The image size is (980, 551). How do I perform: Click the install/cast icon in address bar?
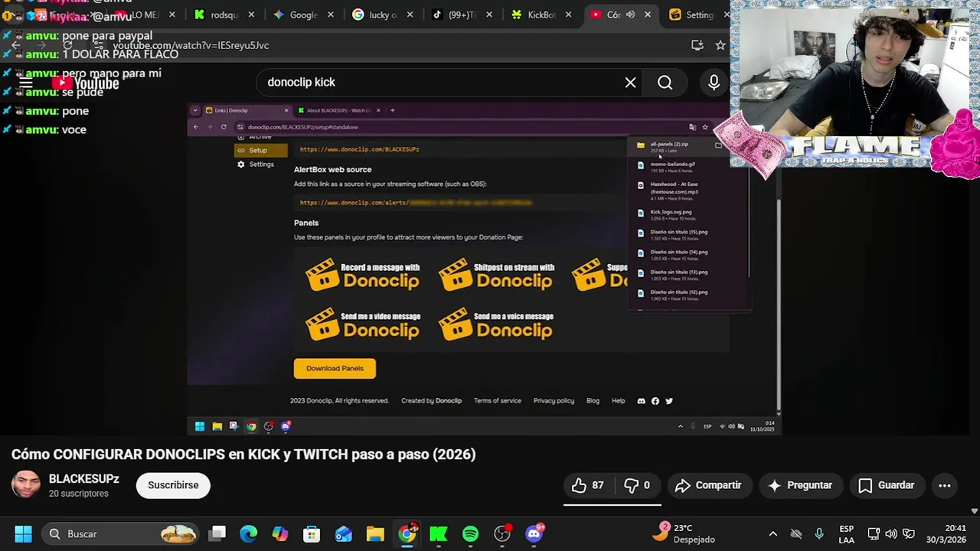tap(697, 45)
